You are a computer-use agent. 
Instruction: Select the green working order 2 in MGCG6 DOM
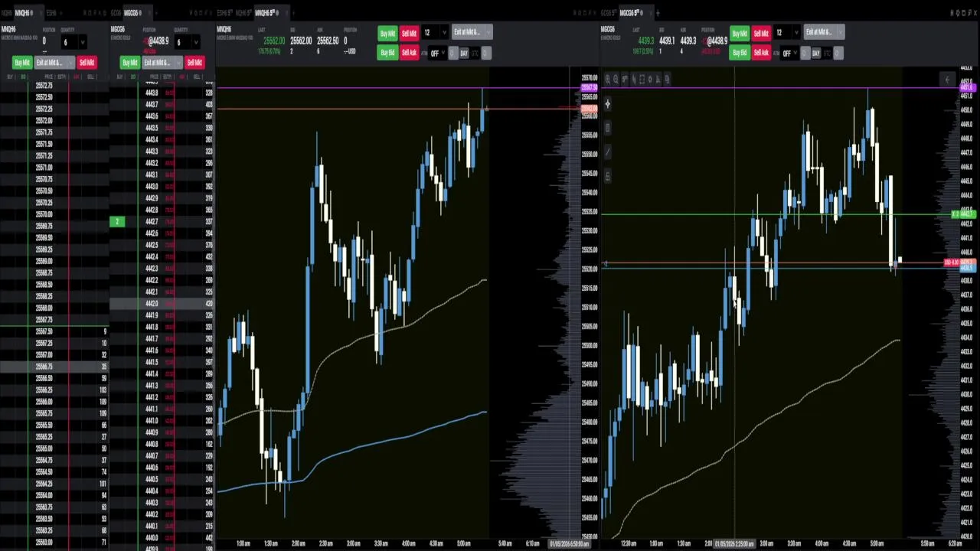pos(117,222)
